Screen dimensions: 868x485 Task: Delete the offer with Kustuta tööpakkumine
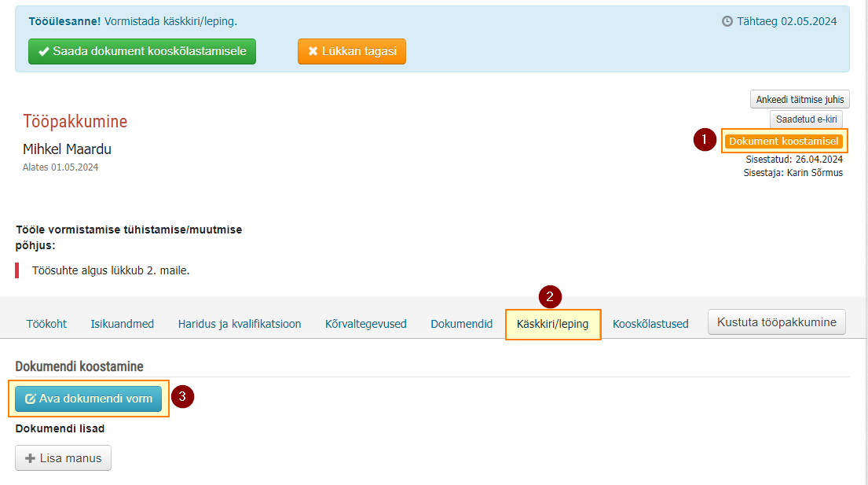[x=777, y=322]
